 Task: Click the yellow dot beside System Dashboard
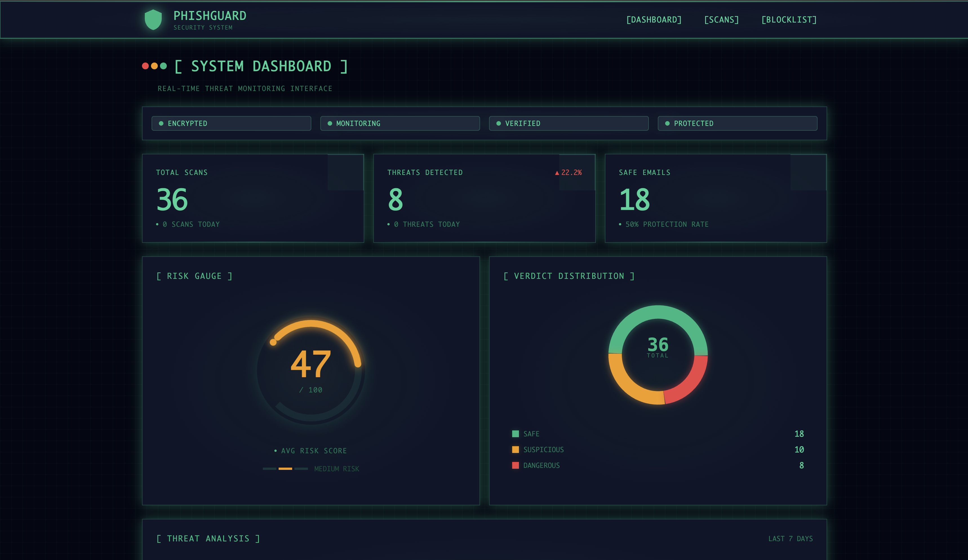point(154,66)
